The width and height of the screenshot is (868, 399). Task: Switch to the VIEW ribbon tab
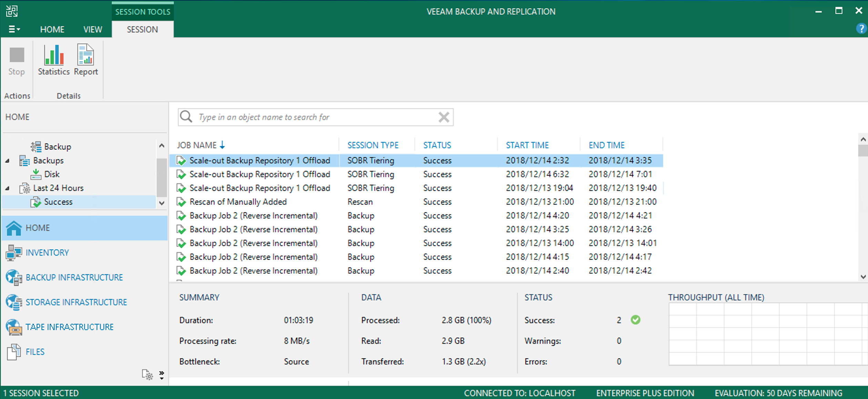[92, 29]
